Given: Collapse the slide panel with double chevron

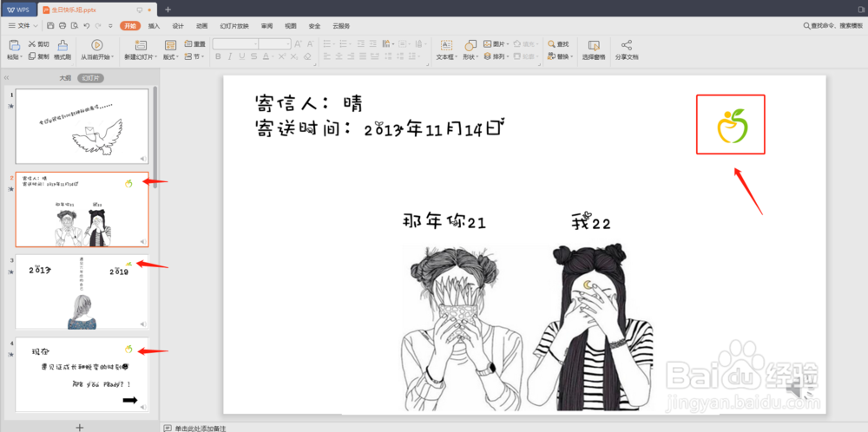Looking at the screenshot, I should (6, 78).
